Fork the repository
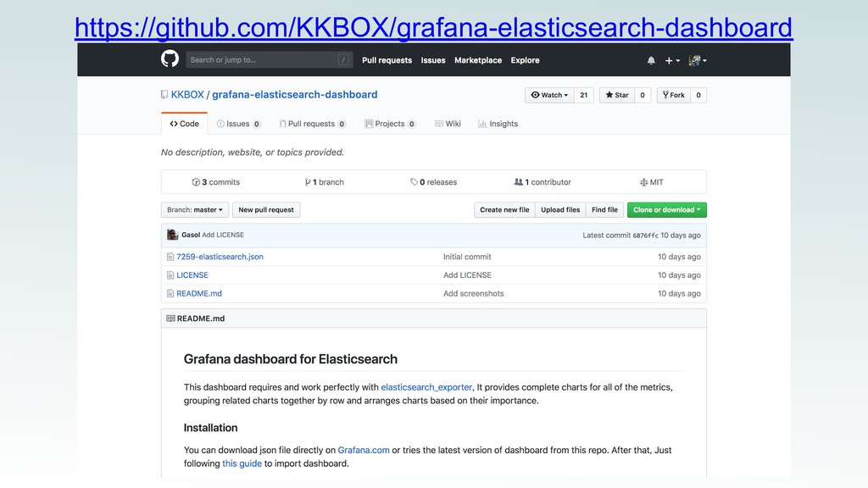Image resolution: width=868 pixels, height=488 pixels. pos(674,95)
